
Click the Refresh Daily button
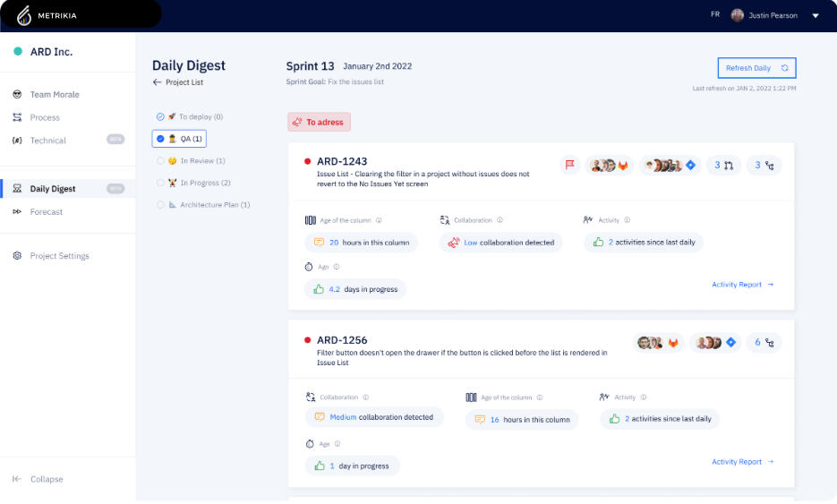point(756,68)
